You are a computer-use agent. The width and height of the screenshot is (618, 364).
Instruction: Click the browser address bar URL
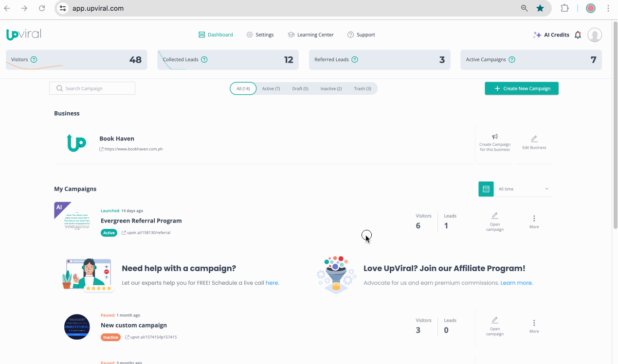(x=98, y=8)
